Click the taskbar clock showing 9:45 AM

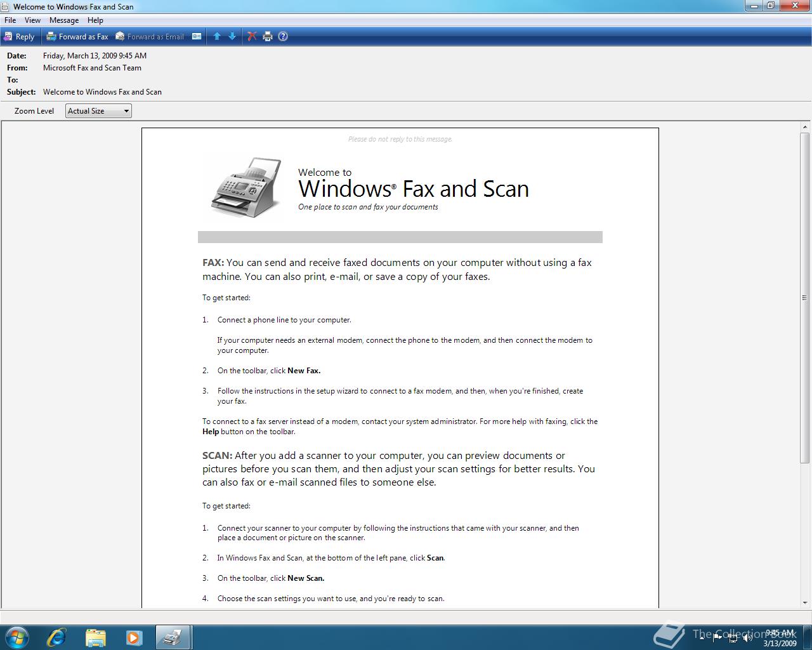coord(780,638)
